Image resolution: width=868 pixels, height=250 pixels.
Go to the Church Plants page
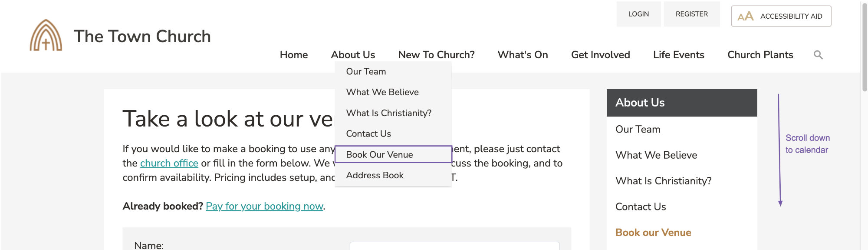coord(760,55)
